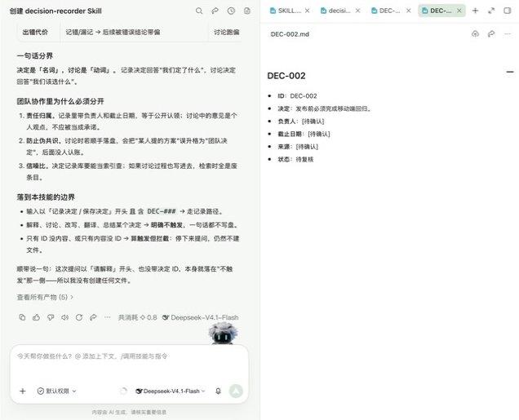Click the loading spinner in input box
Viewport: 519px width, 420px height.
[123, 391]
